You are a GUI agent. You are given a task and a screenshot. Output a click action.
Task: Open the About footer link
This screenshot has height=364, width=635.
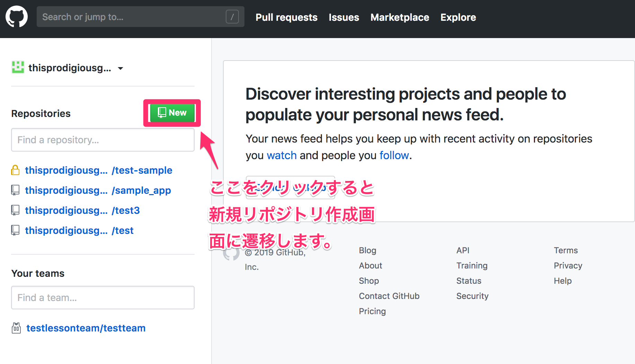370,265
